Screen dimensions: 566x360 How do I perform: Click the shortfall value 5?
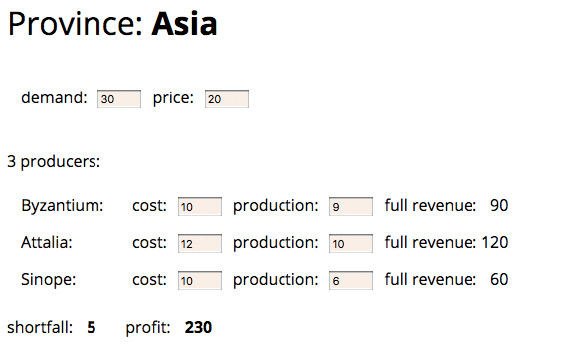coord(91,328)
